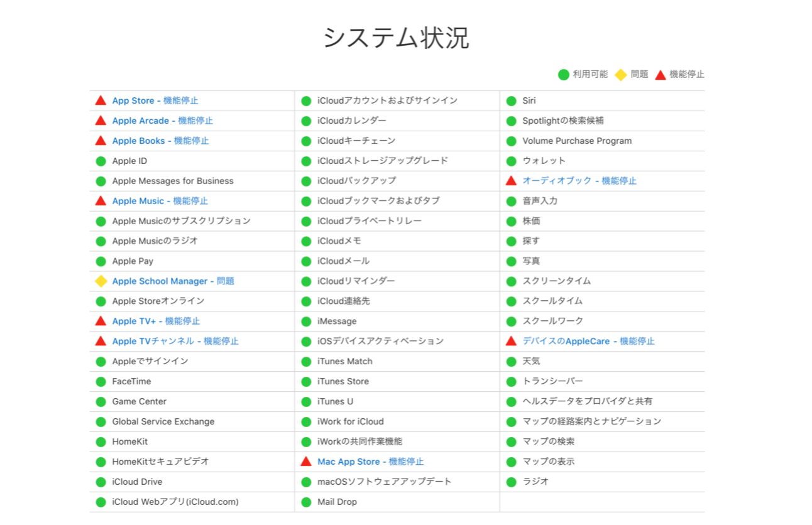Click the red triangle beside Apple Books

101,141
